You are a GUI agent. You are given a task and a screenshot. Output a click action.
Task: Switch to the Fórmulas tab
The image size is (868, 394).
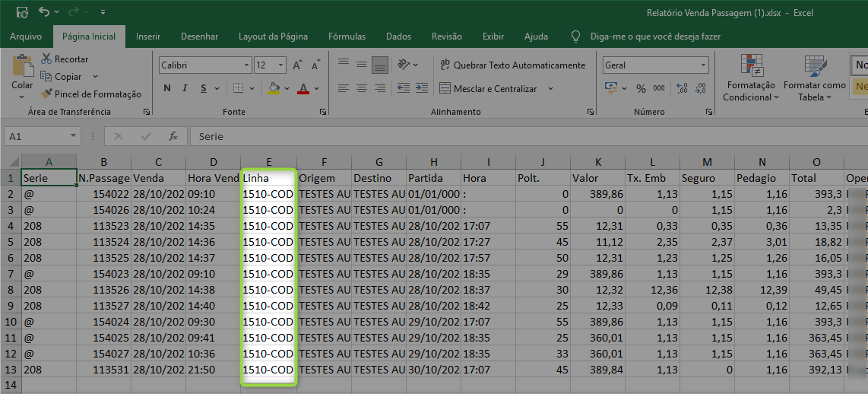(347, 37)
